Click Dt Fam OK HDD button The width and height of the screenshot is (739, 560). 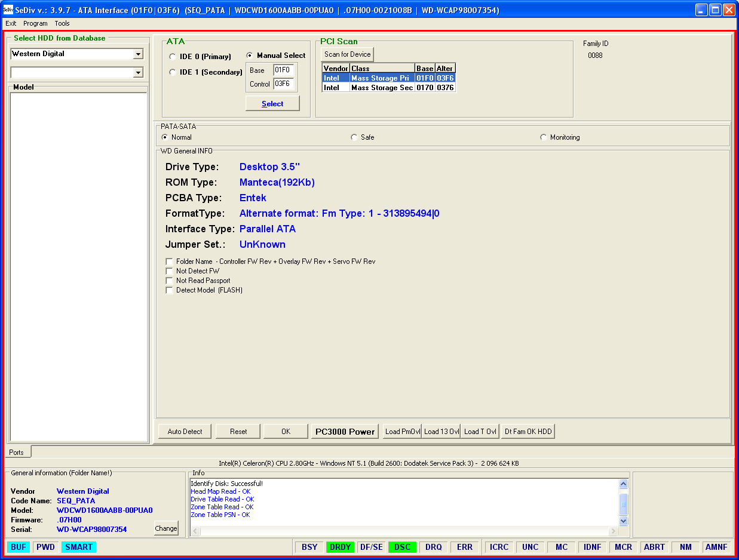coord(528,431)
